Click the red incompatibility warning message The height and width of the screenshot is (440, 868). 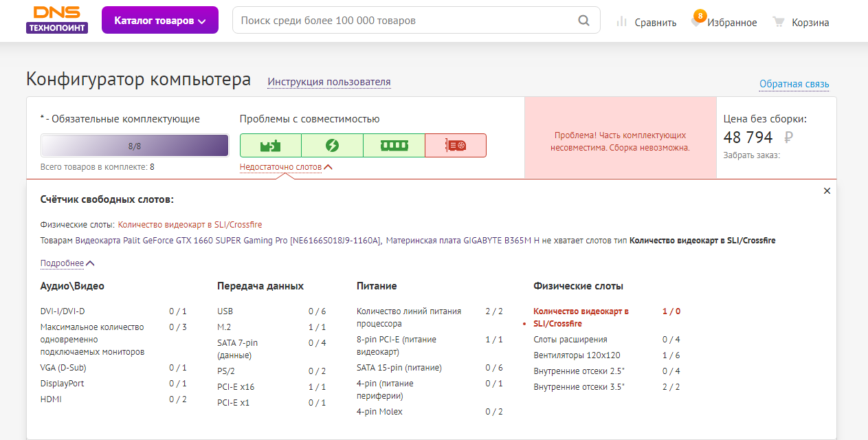(x=620, y=141)
